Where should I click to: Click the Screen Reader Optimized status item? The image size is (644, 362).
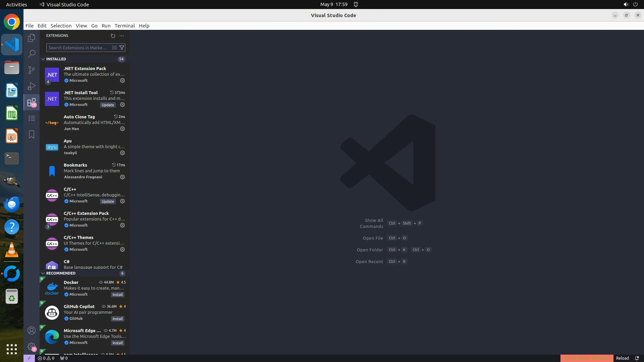tap(587, 358)
